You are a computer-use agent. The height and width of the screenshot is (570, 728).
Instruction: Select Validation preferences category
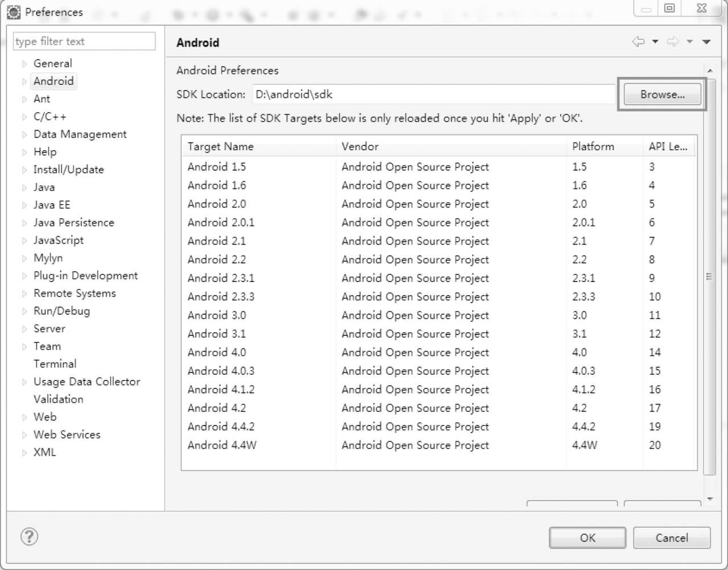58,399
